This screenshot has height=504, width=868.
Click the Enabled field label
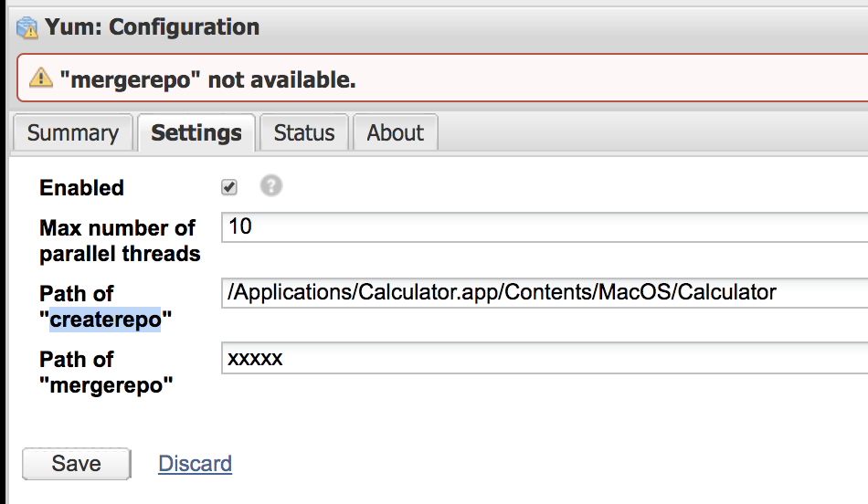click(81, 188)
